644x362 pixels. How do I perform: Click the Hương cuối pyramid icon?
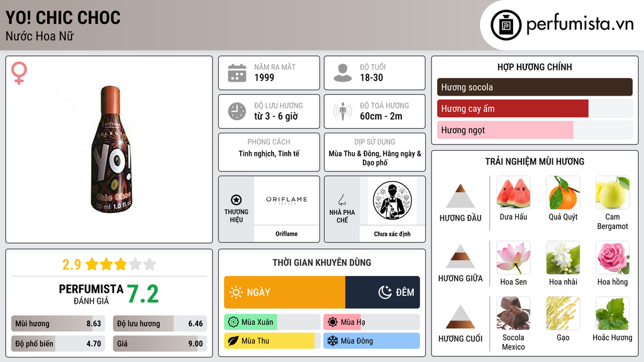pyautogui.click(x=460, y=317)
